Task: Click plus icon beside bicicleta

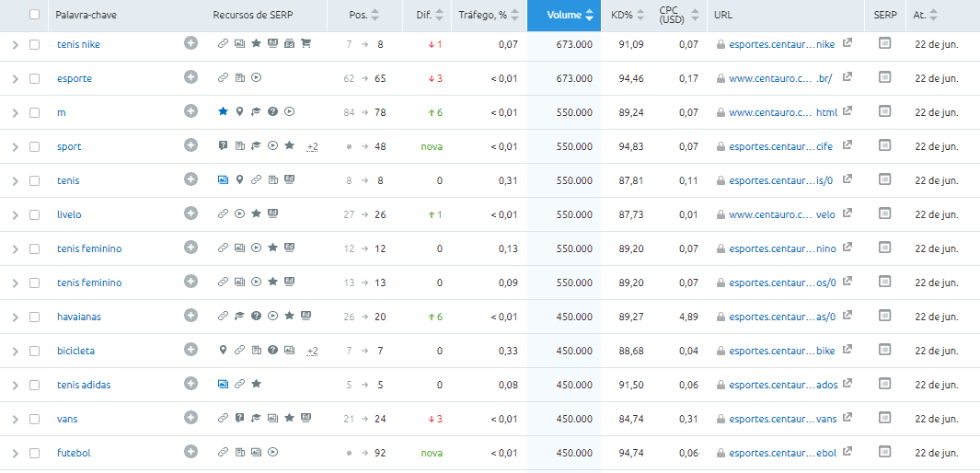Action: pos(190,350)
